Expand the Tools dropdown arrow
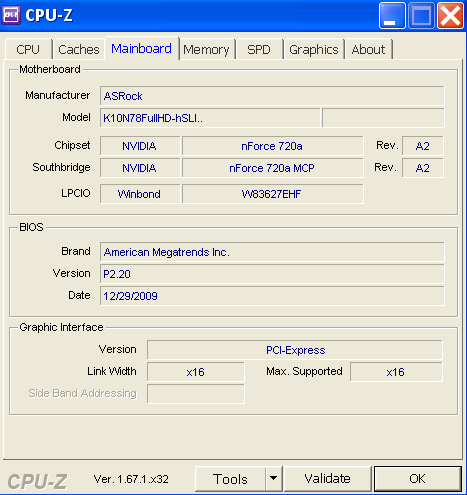Screen dimensions: 467x495 [x=274, y=479]
